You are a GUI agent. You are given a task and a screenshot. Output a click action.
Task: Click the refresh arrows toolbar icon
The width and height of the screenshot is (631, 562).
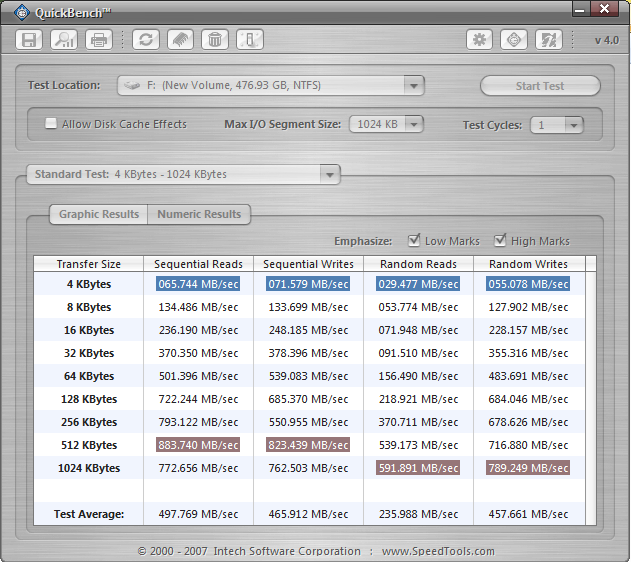pos(147,40)
